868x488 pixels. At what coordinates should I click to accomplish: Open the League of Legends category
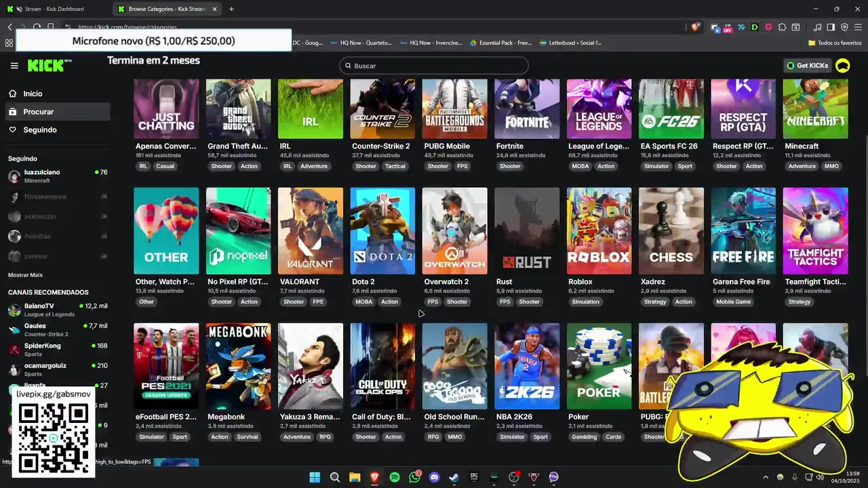coord(599,108)
